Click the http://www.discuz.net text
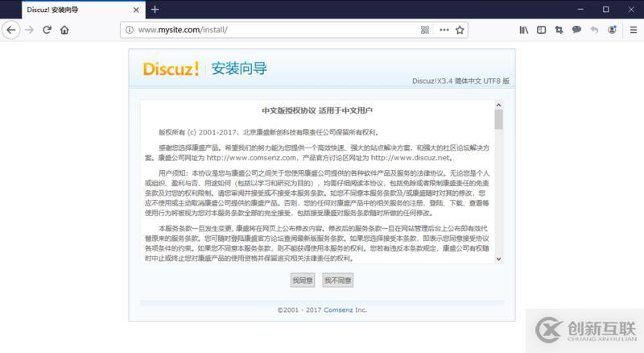 point(410,158)
